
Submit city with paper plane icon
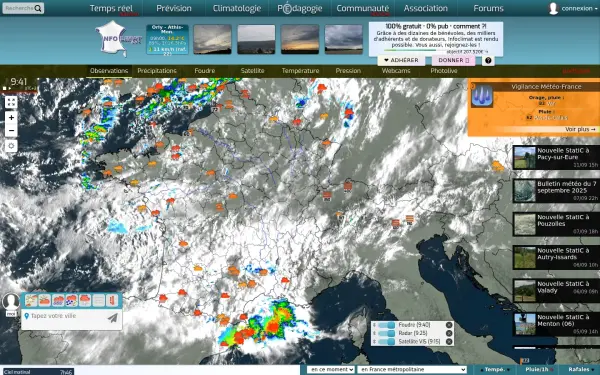tap(112, 318)
